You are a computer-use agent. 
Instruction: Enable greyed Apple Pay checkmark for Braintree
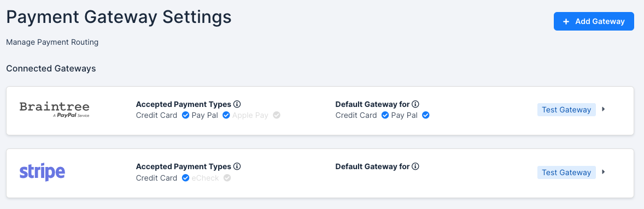pos(277,116)
